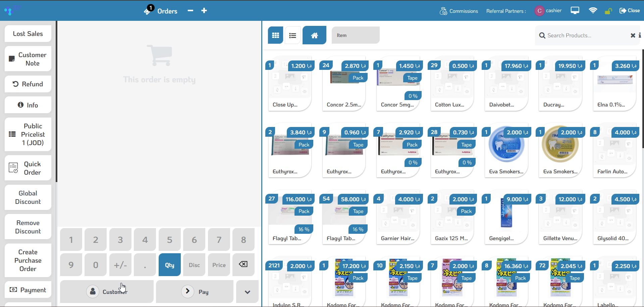Add Gillette Venus product
This screenshot has height=307, width=644.
tap(560, 217)
